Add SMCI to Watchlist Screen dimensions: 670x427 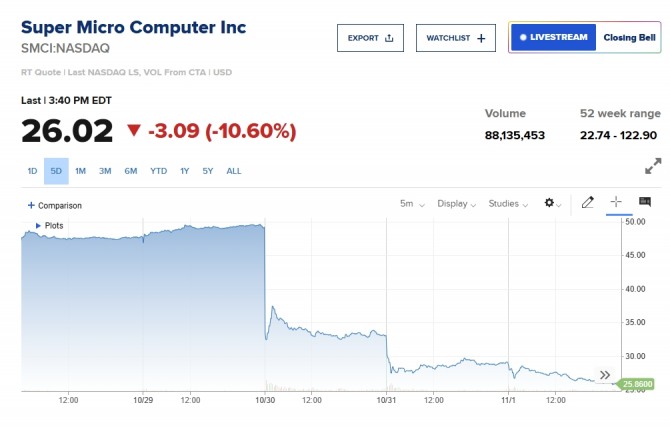click(455, 38)
